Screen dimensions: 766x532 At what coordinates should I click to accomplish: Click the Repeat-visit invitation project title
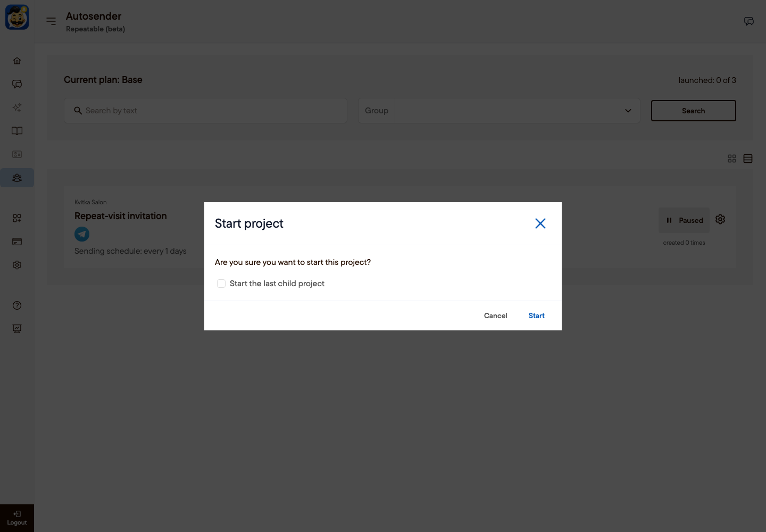coord(121,216)
